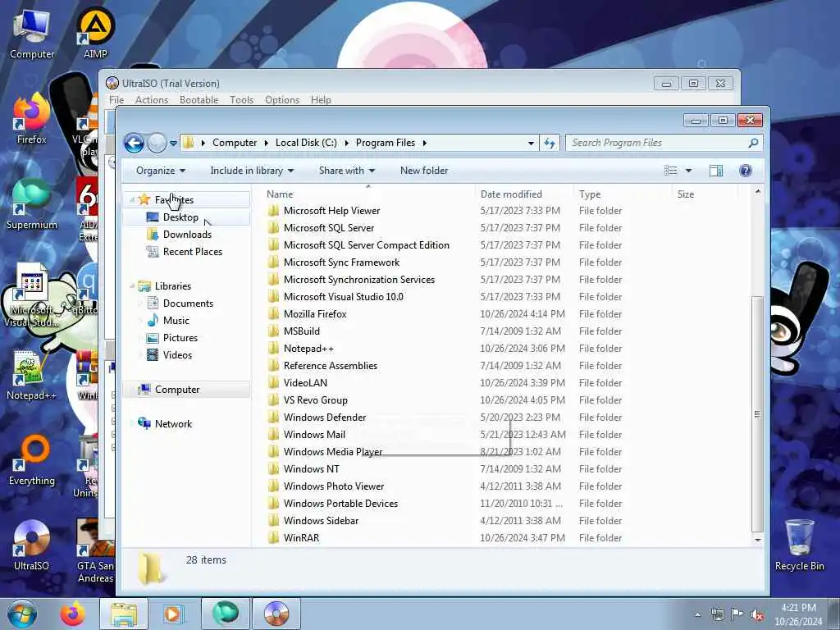This screenshot has height=630, width=840.
Task: Collapse the Favorites tree group
Action: tap(132, 200)
